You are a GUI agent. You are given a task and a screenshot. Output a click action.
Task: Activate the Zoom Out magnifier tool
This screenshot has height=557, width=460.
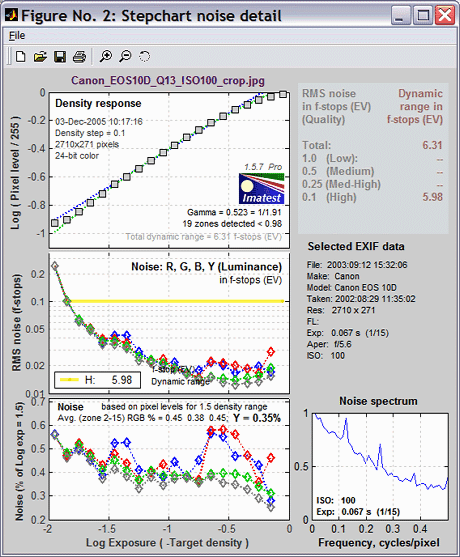[x=125, y=56]
